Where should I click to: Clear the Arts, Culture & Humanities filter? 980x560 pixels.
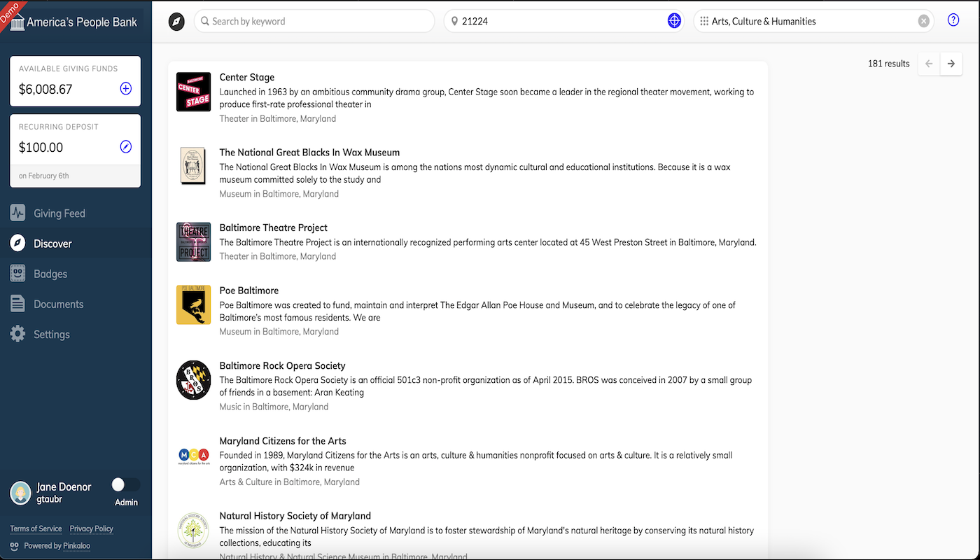pyautogui.click(x=924, y=21)
